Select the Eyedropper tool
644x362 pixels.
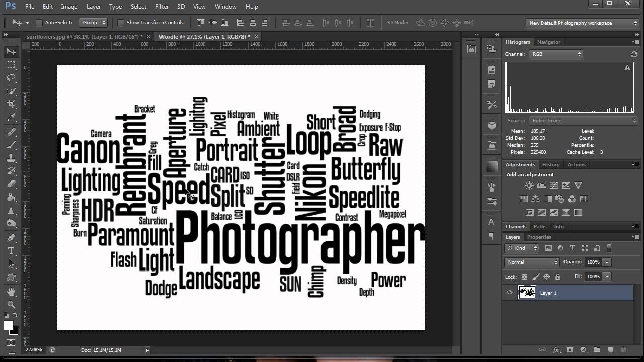[x=11, y=118]
